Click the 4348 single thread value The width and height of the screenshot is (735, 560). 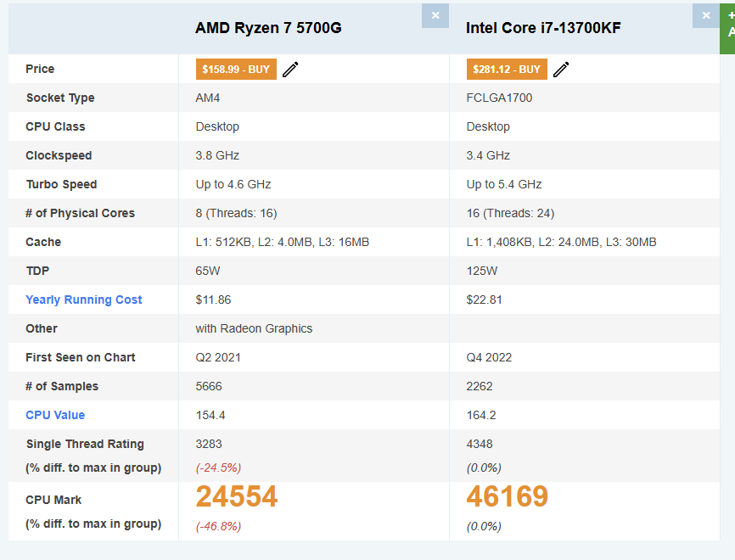[480, 444]
